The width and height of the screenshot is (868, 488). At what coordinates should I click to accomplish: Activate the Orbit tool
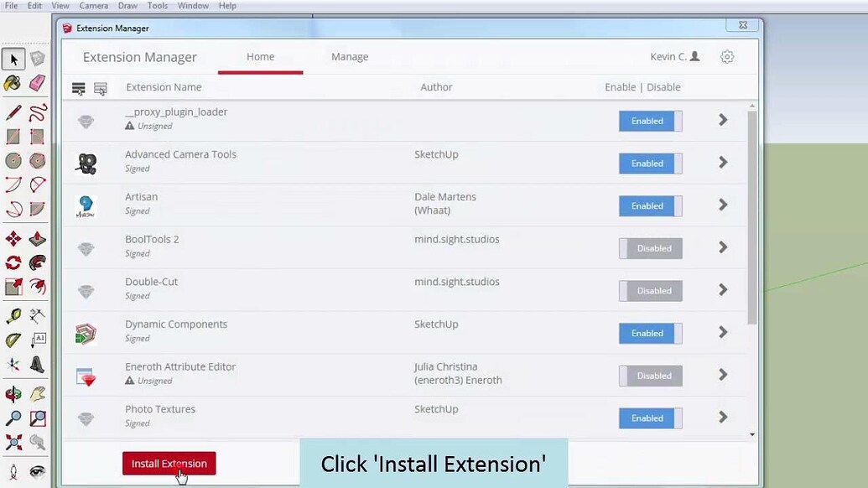pyautogui.click(x=14, y=394)
